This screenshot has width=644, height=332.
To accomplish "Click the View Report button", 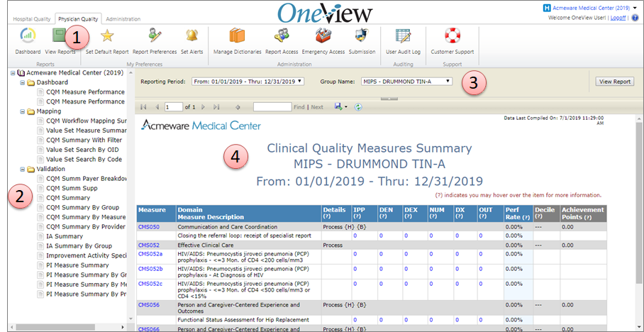I will tap(614, 82).
